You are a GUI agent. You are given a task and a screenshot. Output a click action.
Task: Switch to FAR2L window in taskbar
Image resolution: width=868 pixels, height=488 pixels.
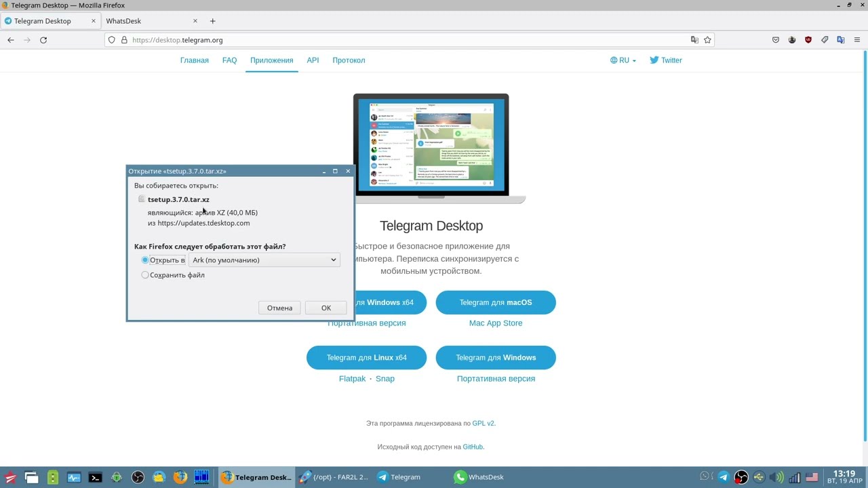(x=335, y=477)
